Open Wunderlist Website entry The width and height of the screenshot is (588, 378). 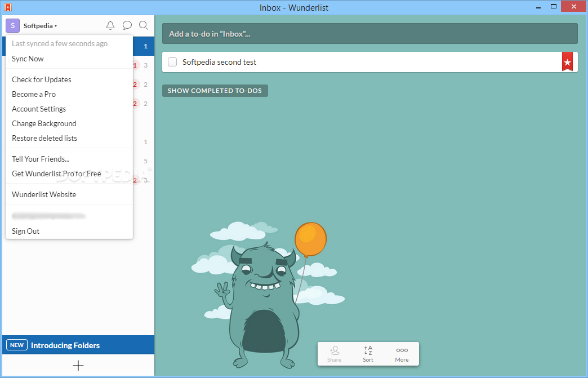coord(44,194)
